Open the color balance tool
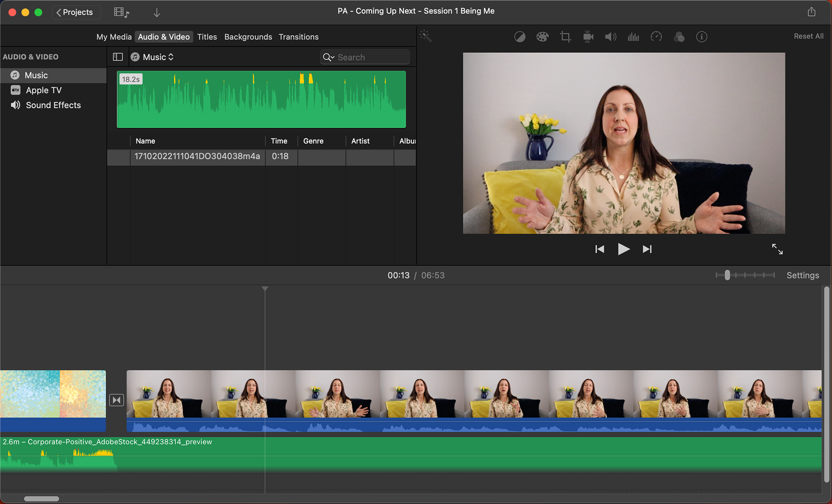This screenshot has height=504, width=832. tap(520, 37)
